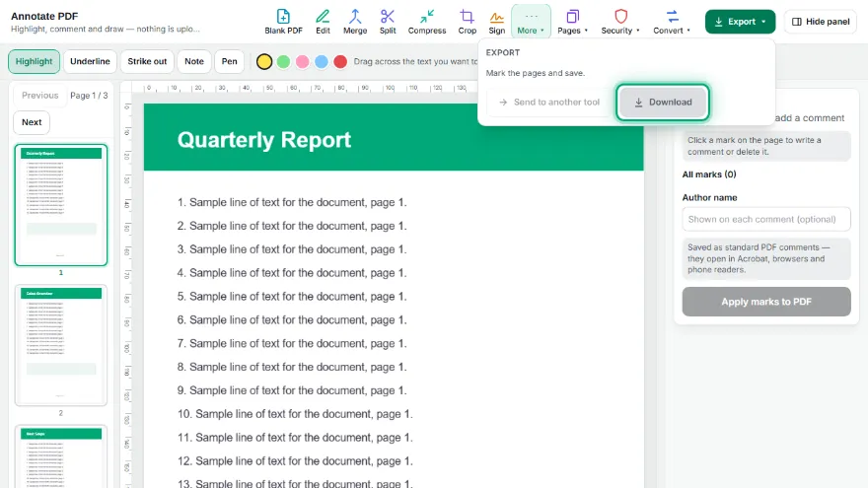Open the Split scissors tool
This screenshot has height=488, width=868.
[388, 22]
